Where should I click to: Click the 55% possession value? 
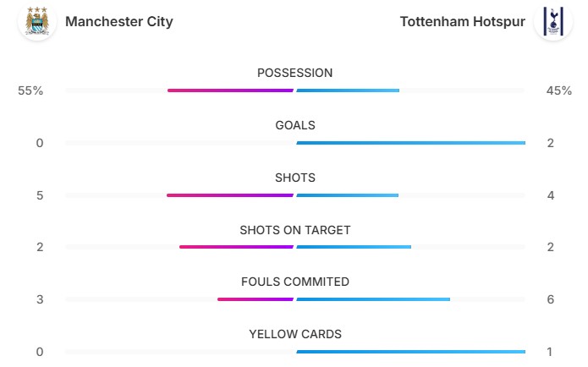pyautogui.click(x=30, y=90)
